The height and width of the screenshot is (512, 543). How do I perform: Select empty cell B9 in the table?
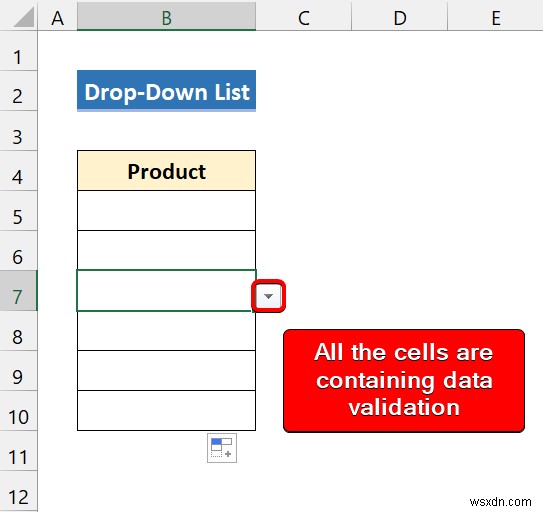167,371
